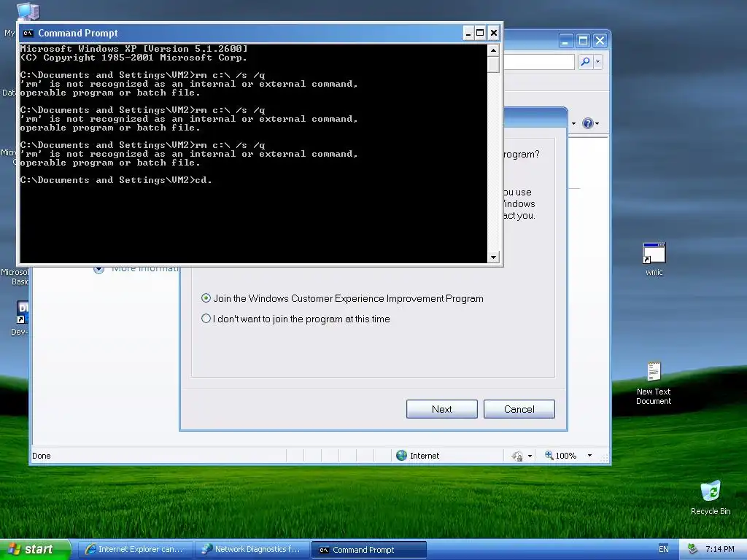Maximize the Internet Explorer window
747x560 pixels.
click(x=583, y=41)
